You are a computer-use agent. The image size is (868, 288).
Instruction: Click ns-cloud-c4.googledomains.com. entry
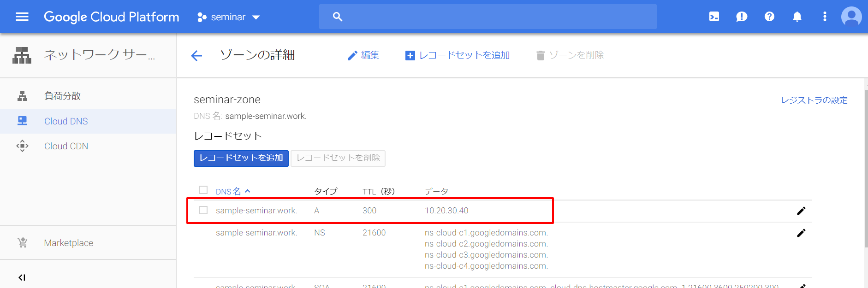coord(486,266)
